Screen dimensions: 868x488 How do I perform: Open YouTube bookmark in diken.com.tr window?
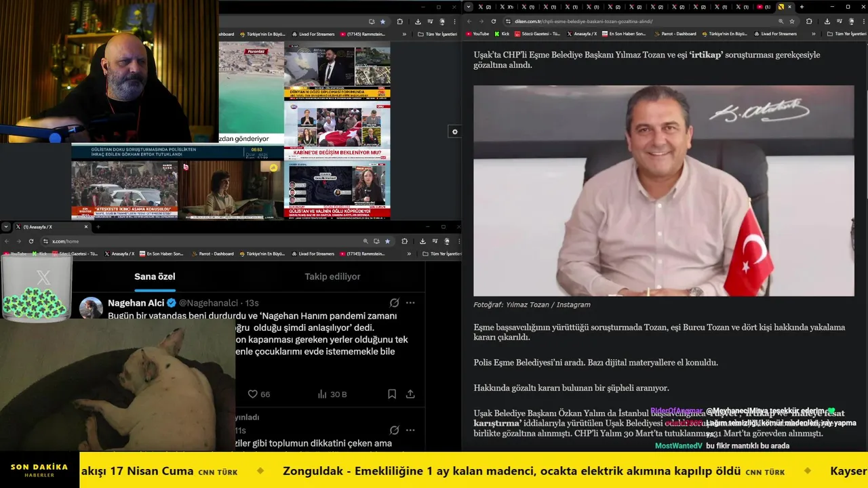click(x=477, y=33)
